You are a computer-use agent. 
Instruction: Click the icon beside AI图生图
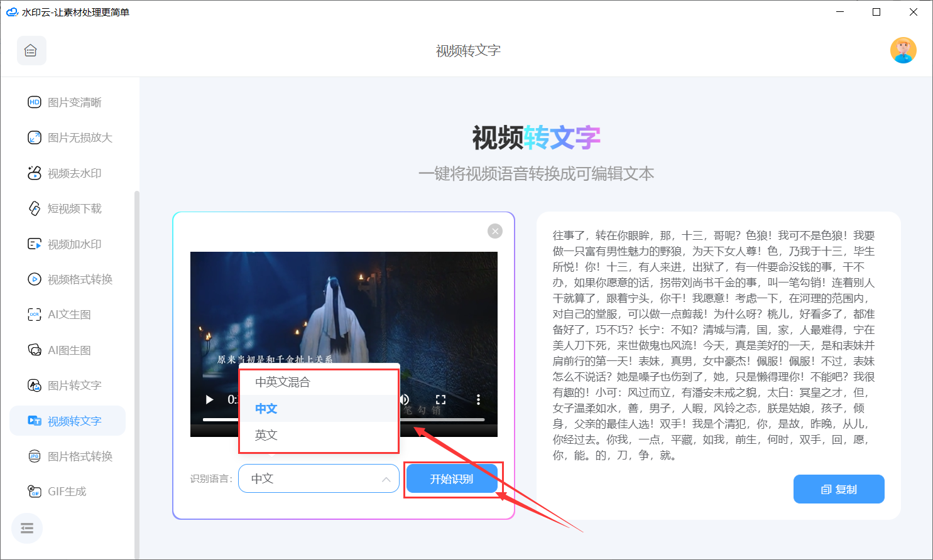(x=35, y=350)
